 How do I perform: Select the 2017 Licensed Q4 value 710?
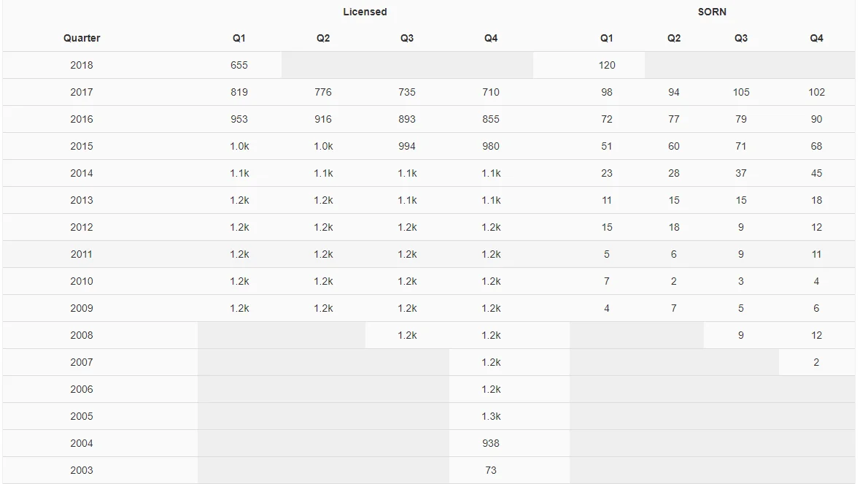491,93
